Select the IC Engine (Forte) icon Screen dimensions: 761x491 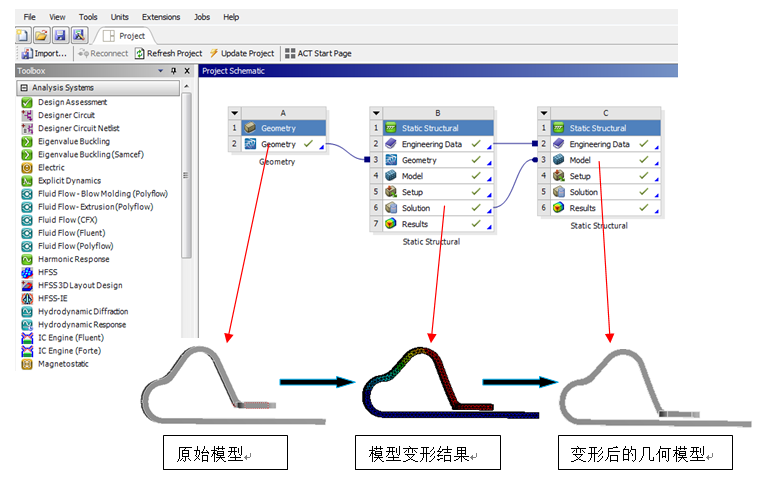point(27,351)
